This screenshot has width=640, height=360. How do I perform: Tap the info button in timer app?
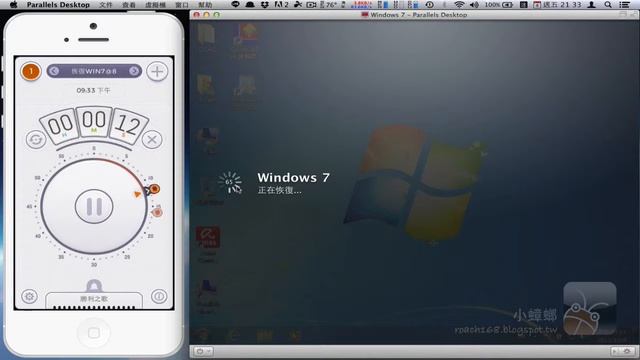click(x=159, y=296)
